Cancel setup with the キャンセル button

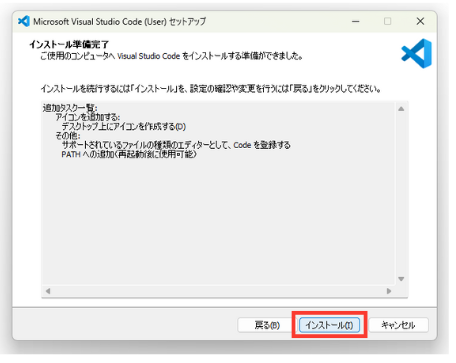[x=398, y=325]
